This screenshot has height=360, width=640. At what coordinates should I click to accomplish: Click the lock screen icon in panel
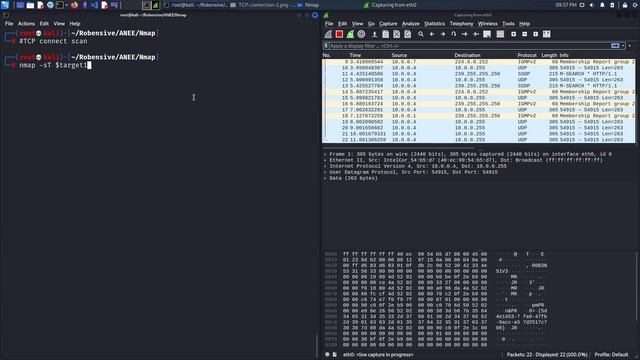(x=624, y=5)
